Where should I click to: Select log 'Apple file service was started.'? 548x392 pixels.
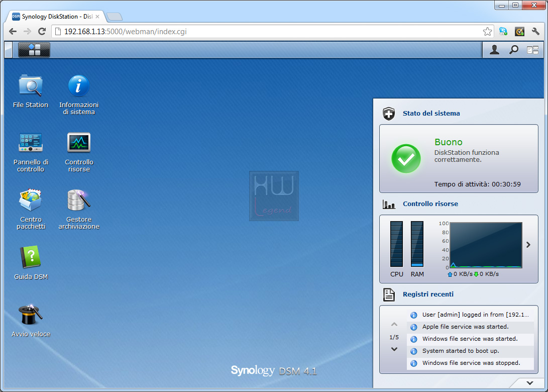point(471,327)
